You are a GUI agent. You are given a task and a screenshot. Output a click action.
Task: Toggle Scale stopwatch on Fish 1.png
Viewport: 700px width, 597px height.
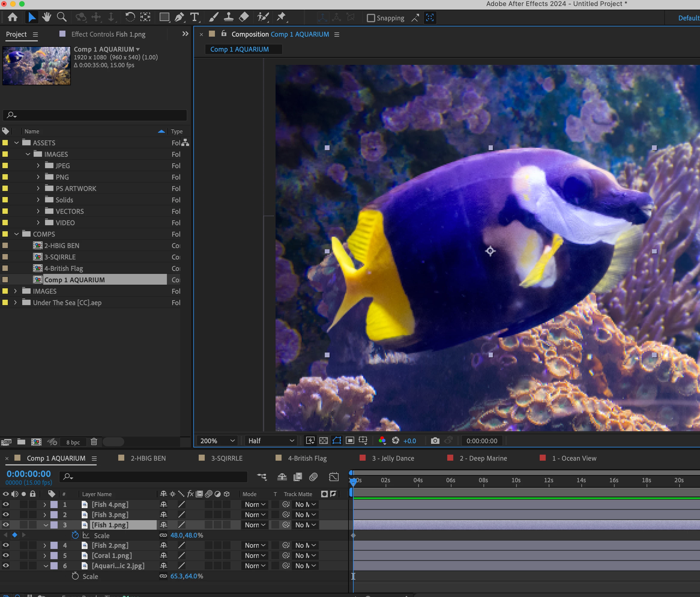(75, 535)
